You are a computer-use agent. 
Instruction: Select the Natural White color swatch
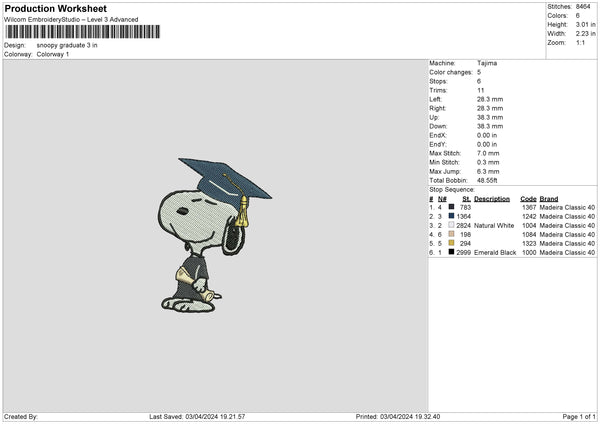tap(452, 225)
